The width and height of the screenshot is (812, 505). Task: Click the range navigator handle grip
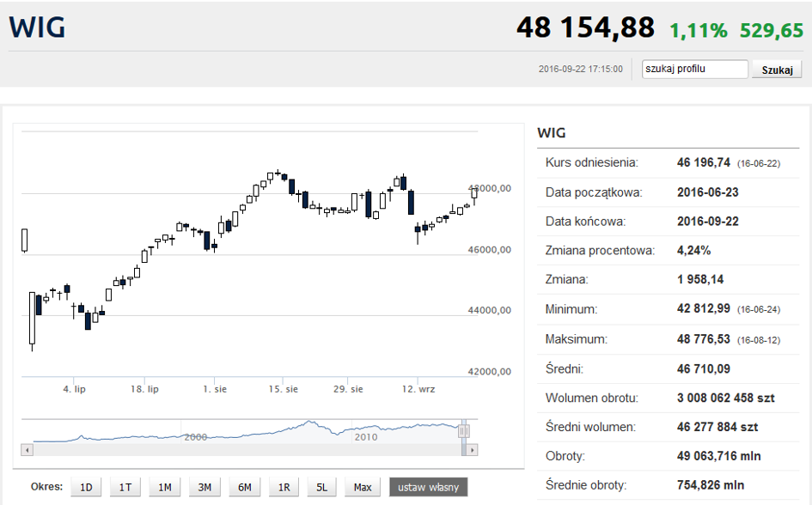pos(463,430)
